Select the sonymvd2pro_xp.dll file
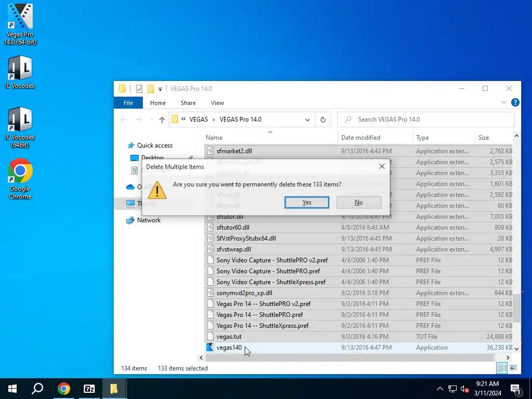The height and width of the screenshot is (399, 532). pyautogui.click(x=244, y=293)
